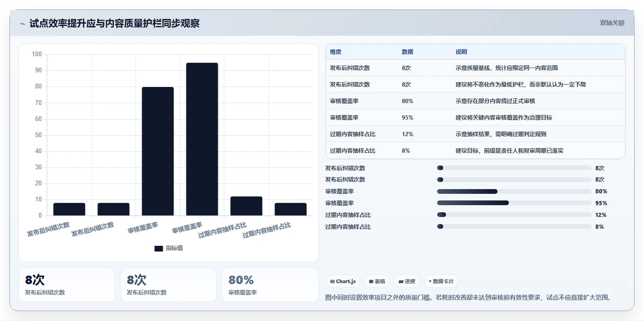Click the y-axis tick label 0

coord(40,216)
